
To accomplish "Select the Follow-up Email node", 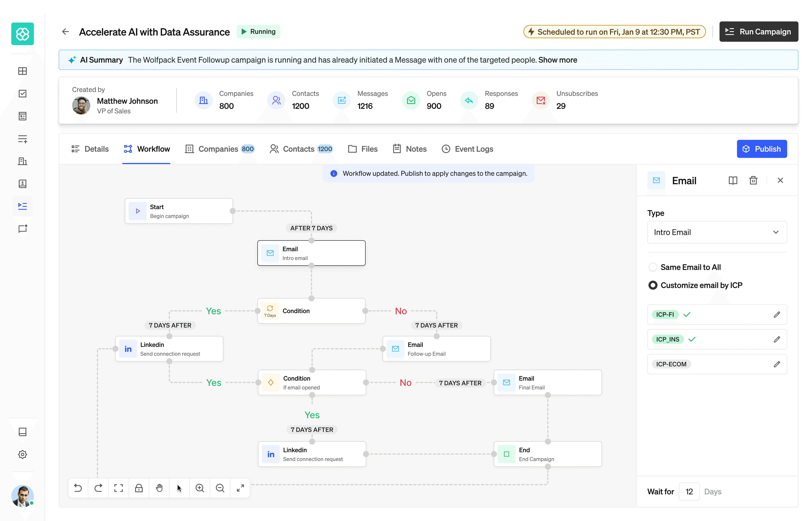I will [x=436, y=349].
